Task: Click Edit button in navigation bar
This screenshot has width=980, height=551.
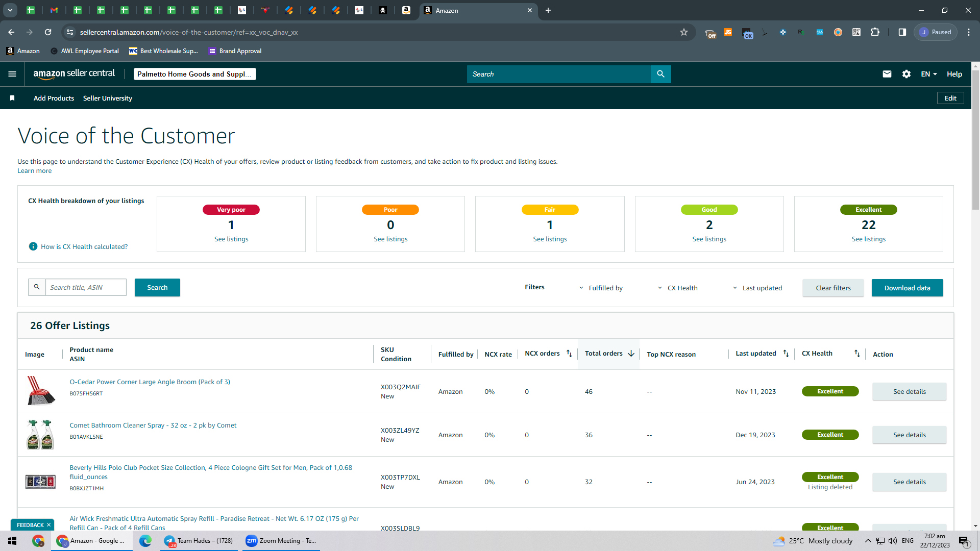Action: click(950, 98)
